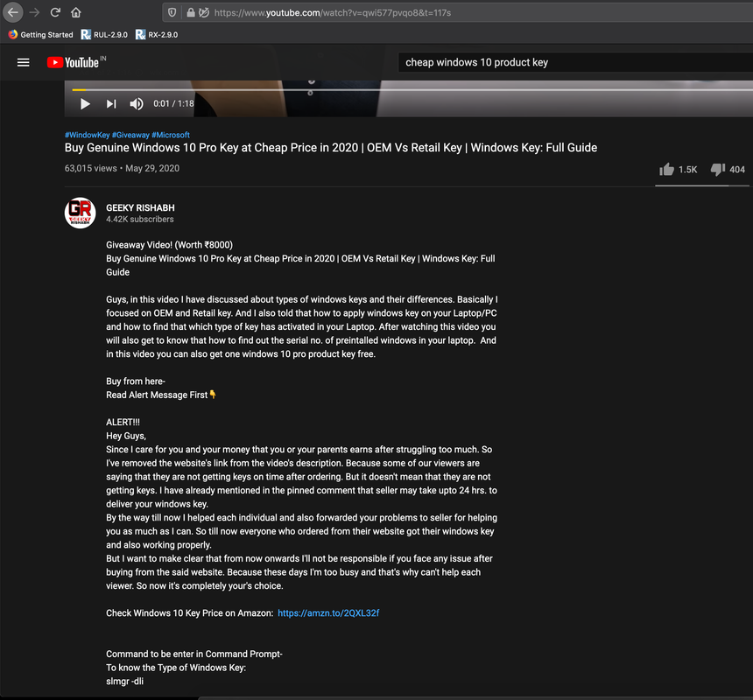753x700 pixels.
Task: Click the video progress bar
Action: coord(412,90)
